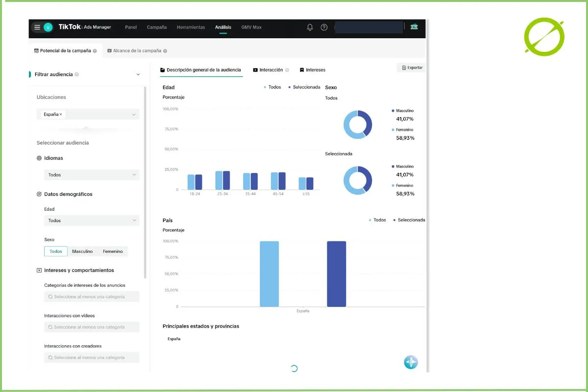
Task: Open the help question mark icon
Action: click(x=324, y=27)
